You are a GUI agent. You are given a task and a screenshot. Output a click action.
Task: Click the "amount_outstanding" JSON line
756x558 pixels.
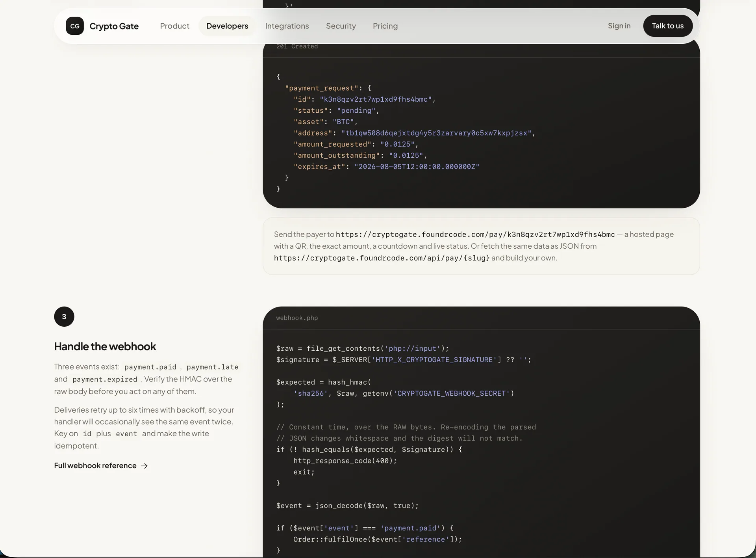click(x=360, y=156)
